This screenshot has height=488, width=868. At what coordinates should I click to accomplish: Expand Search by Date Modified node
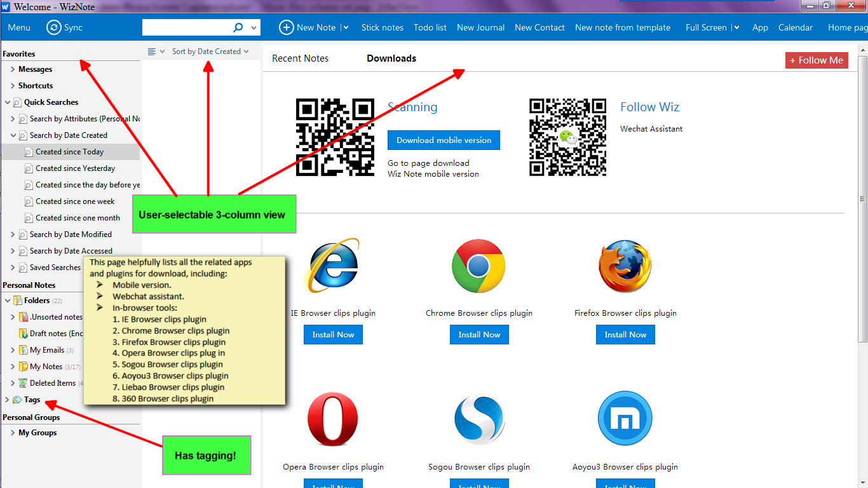(x=13, y=234)
